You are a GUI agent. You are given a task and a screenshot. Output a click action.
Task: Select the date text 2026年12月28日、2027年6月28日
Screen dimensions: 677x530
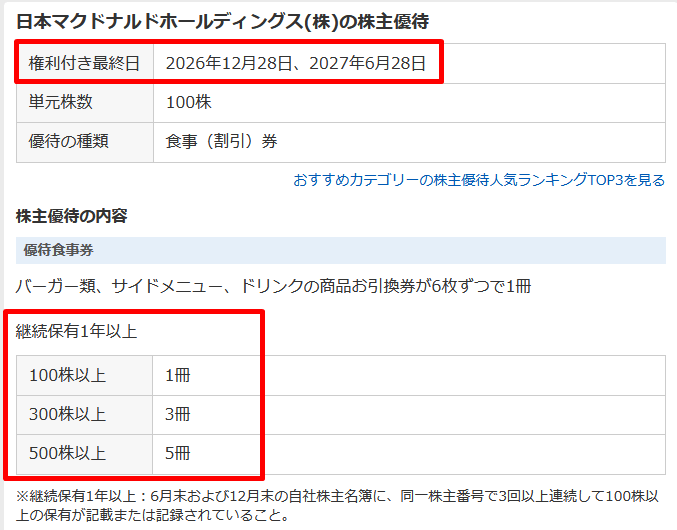(296, 63)
